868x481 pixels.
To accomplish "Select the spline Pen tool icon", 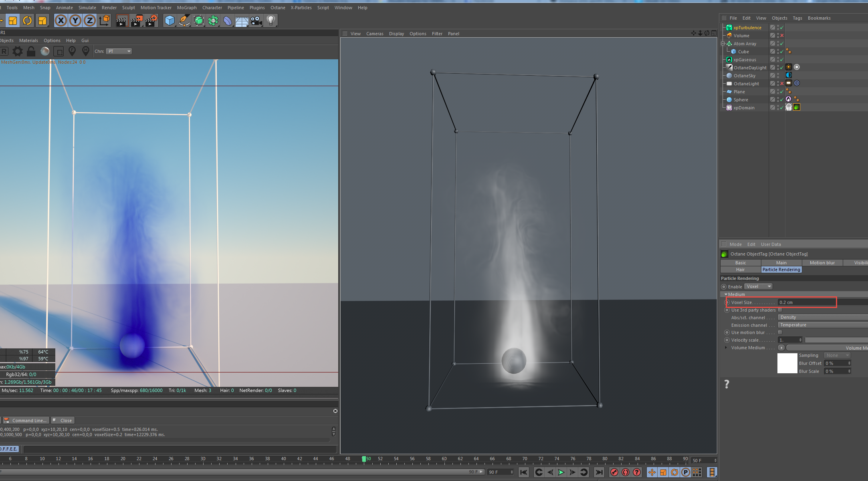I will (184, 20).
